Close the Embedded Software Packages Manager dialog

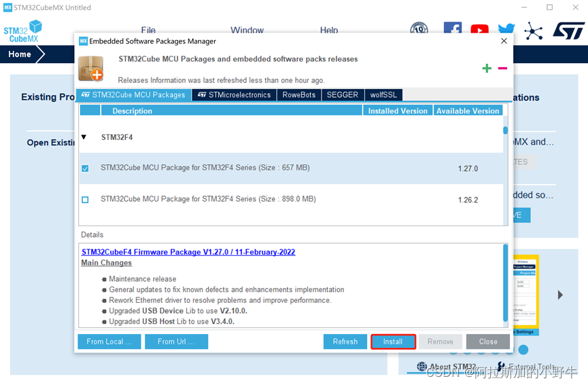[504, 41]
